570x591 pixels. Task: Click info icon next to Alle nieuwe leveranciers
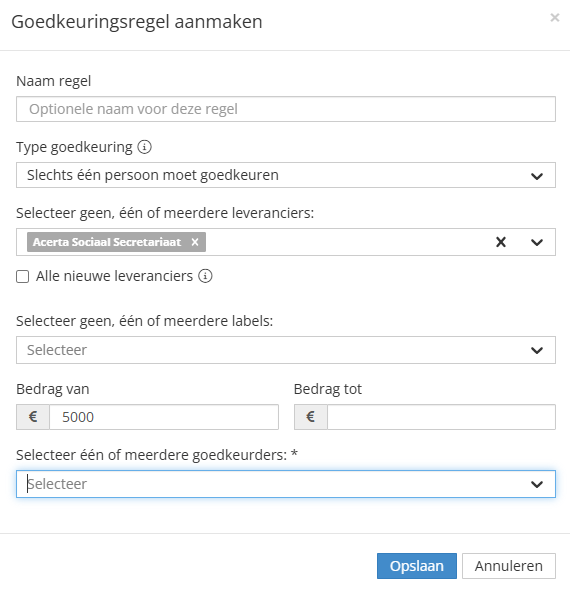tap(205, 276)
